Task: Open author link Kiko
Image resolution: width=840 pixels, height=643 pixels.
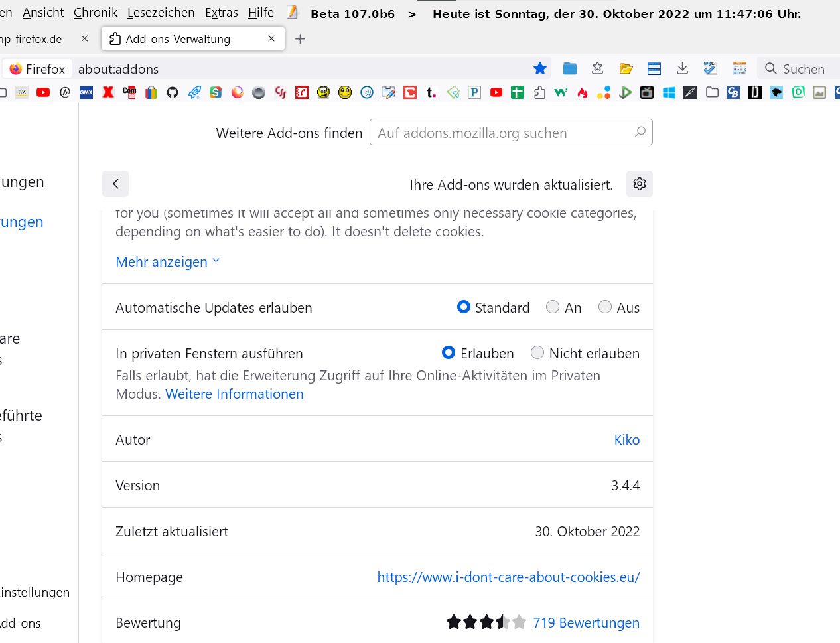Action: (627, 440)
